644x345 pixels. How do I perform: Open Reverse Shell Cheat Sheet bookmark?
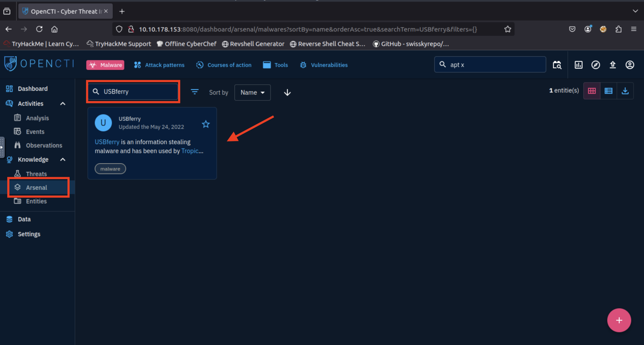coord(328,44)
